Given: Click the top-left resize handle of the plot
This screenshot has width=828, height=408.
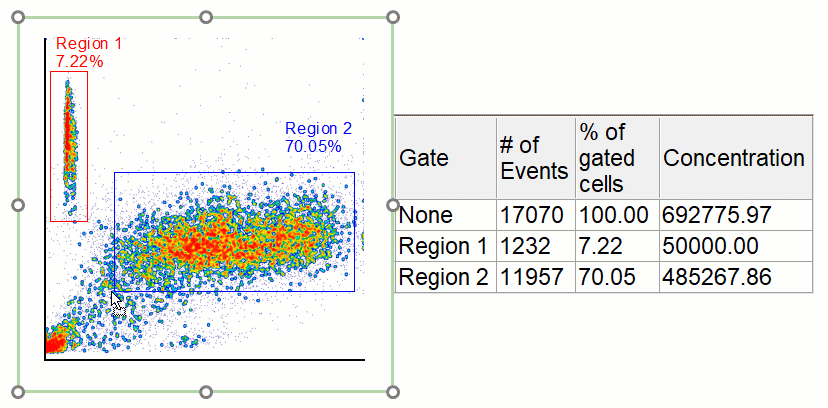Looking at the screenshot, I should coord(19,18).
